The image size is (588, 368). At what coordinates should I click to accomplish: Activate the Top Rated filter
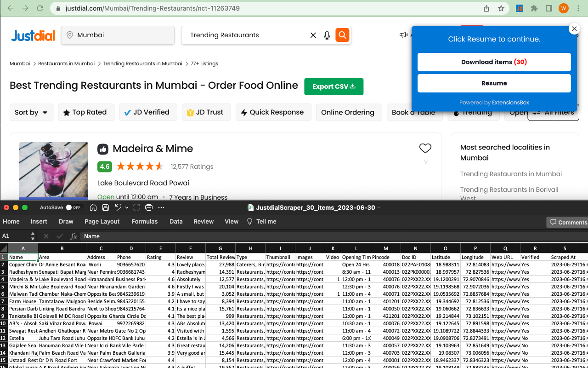pyautogui.click(x=86, y=112)
